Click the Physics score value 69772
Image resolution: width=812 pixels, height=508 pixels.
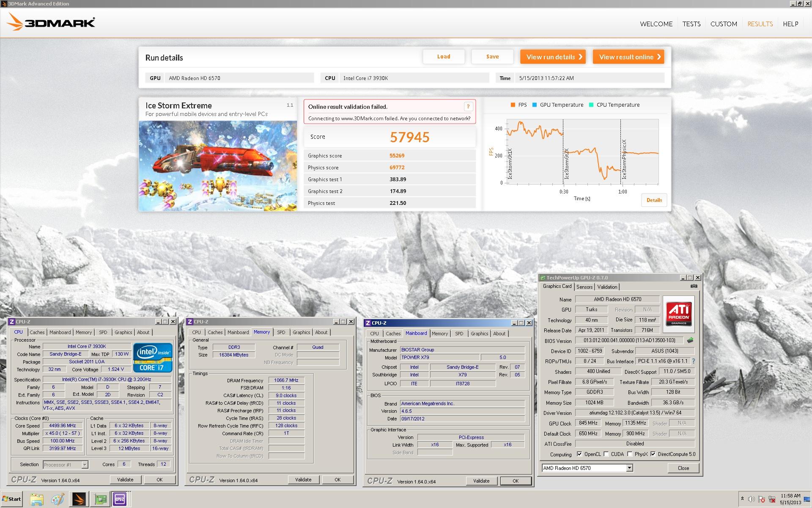[397, 168]
